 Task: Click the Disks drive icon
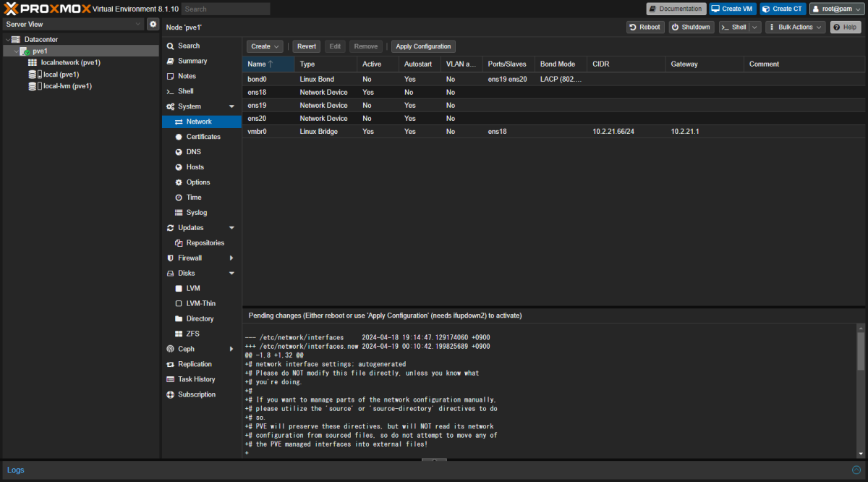171,274
